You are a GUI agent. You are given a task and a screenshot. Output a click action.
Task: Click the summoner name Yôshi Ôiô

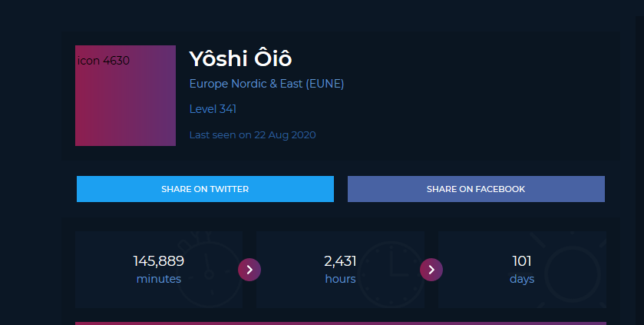tap(240, 58)
